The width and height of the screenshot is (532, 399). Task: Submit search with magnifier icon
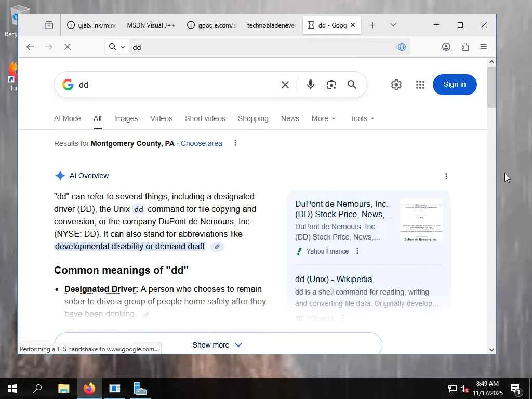point(352,85)
